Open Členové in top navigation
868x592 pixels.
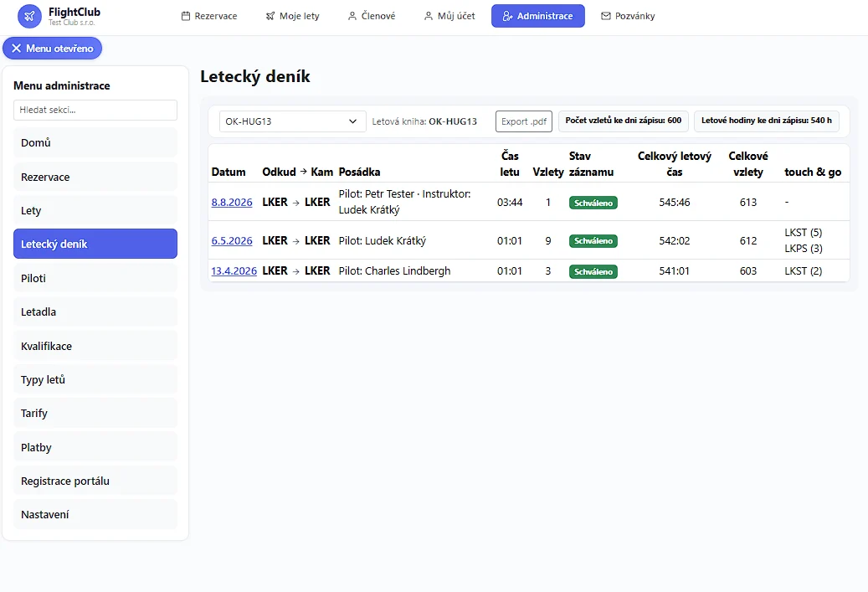coord(372,16)
